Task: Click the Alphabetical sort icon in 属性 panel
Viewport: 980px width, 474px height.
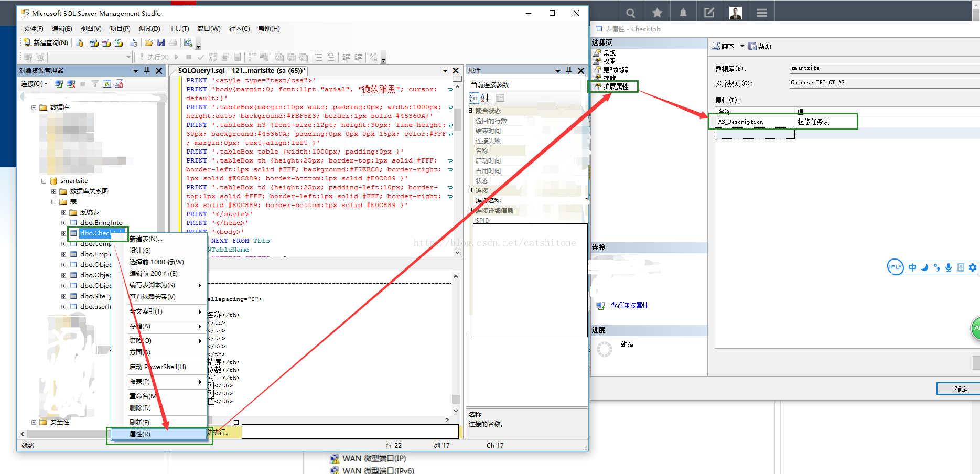Action: tap(485, 98)
